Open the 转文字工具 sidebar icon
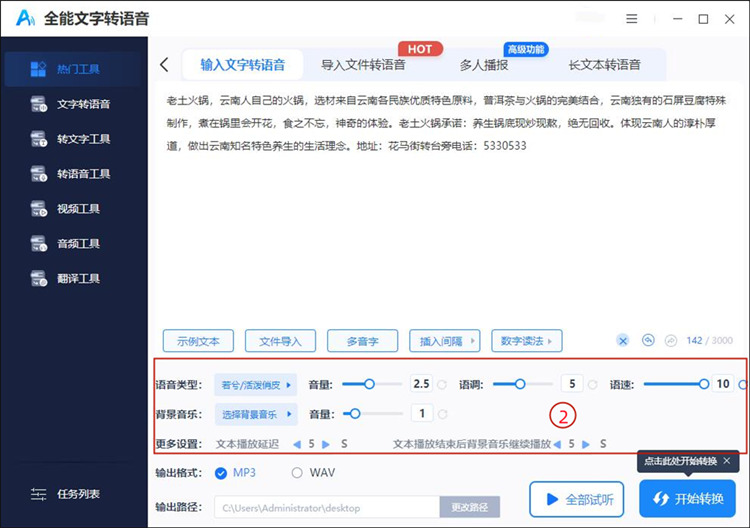Viewport: 750px width, 528px height. (x=39, y=139)
